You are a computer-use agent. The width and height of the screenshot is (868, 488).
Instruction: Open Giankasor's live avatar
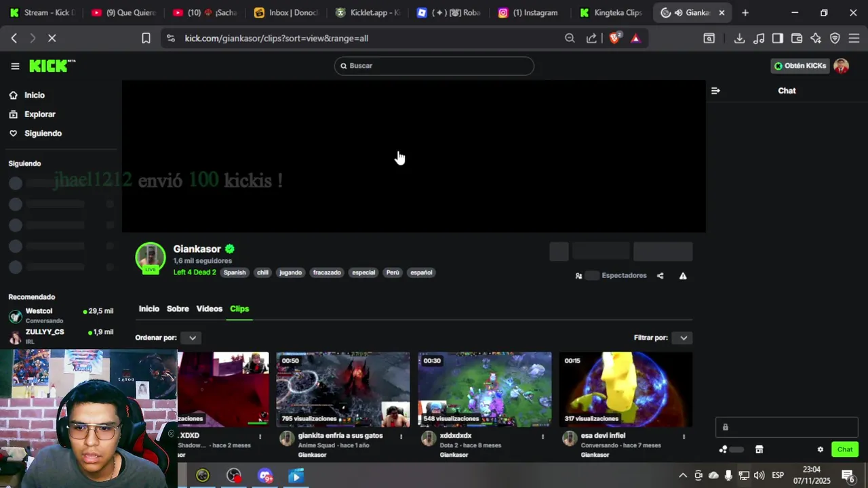(151, 258)
